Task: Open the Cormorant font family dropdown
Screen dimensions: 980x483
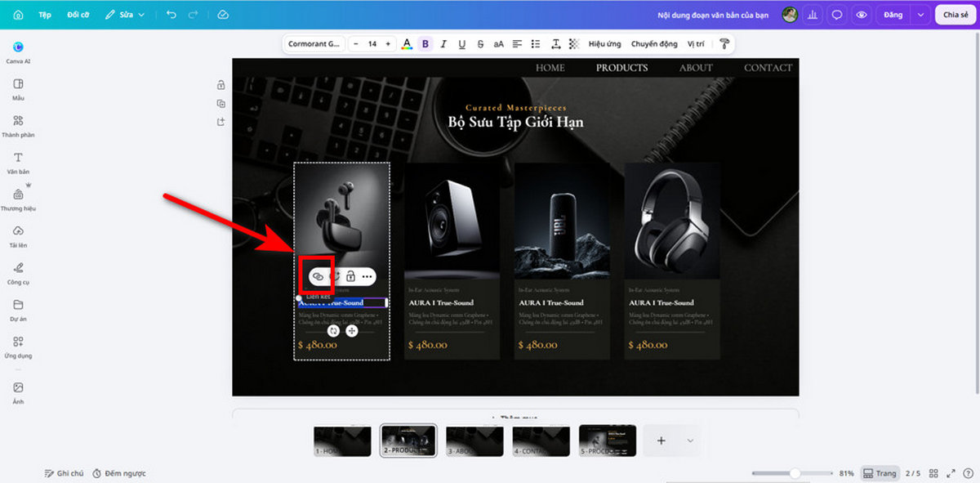Action: pos(314,44)
